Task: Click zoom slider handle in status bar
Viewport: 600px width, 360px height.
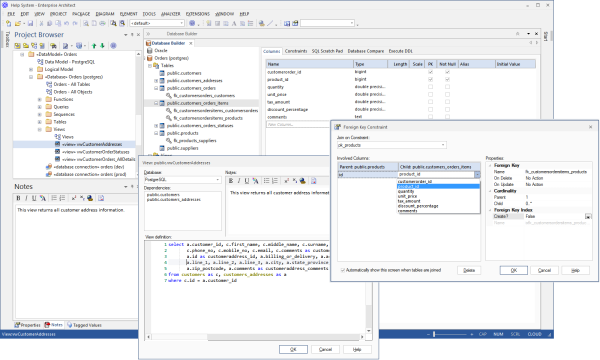Action: point(434,334)
